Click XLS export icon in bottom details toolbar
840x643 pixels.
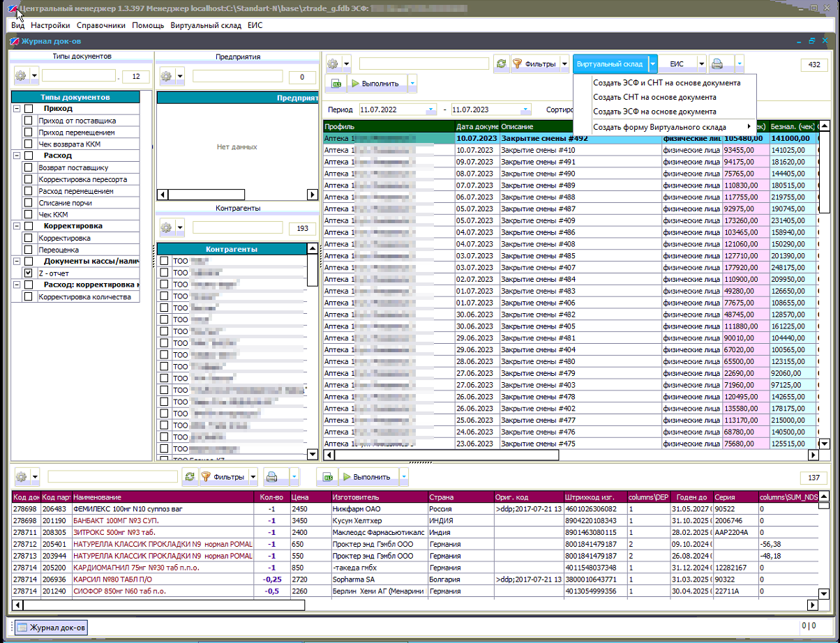pos(327,477)
